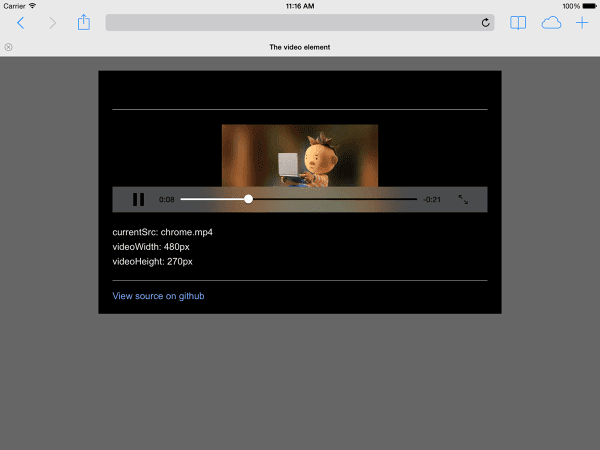Tap the battery indicator in status bar

click(588, 6)
